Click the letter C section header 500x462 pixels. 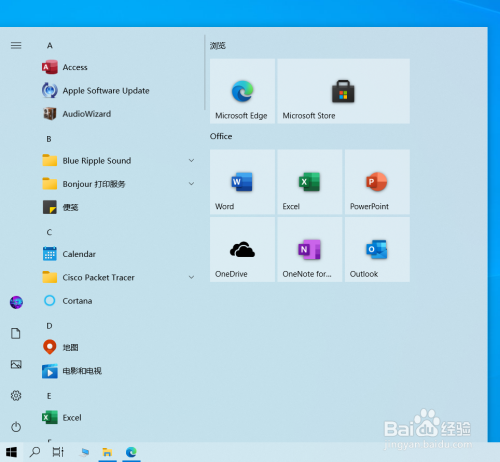[49, 232]
